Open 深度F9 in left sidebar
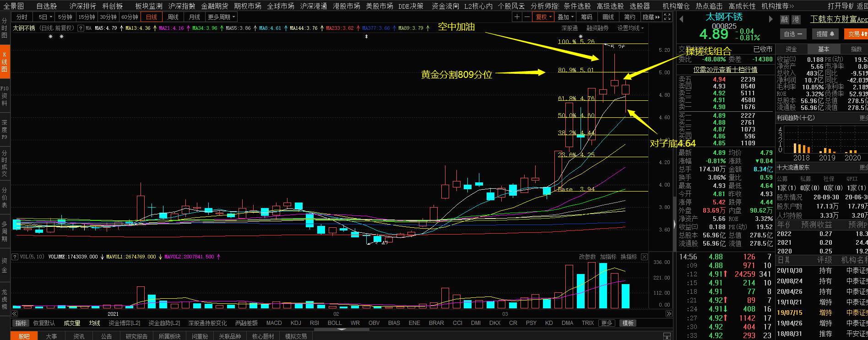Screen dimensions: 868x340 [x=5, y=130]
